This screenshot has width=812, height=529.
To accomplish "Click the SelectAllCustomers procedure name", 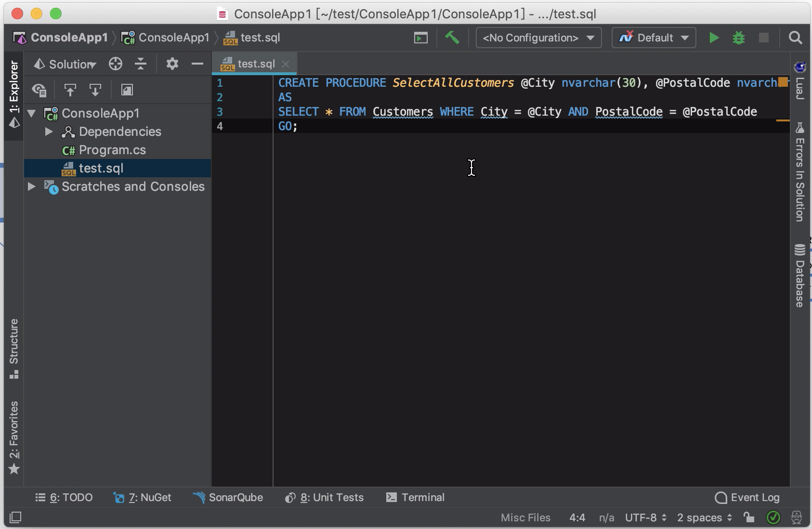I will pyautogui.click(x=453, y=83).
